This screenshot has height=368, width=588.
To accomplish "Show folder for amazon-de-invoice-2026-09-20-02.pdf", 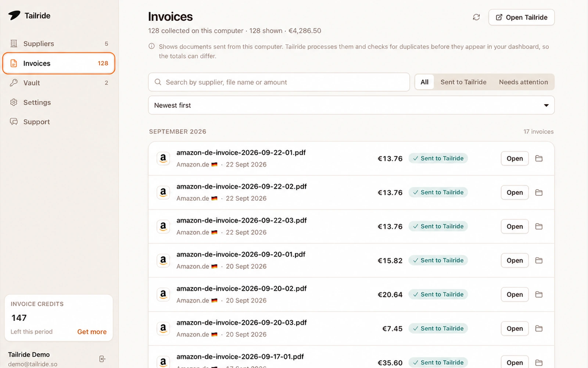I will (x=539, y=294).
